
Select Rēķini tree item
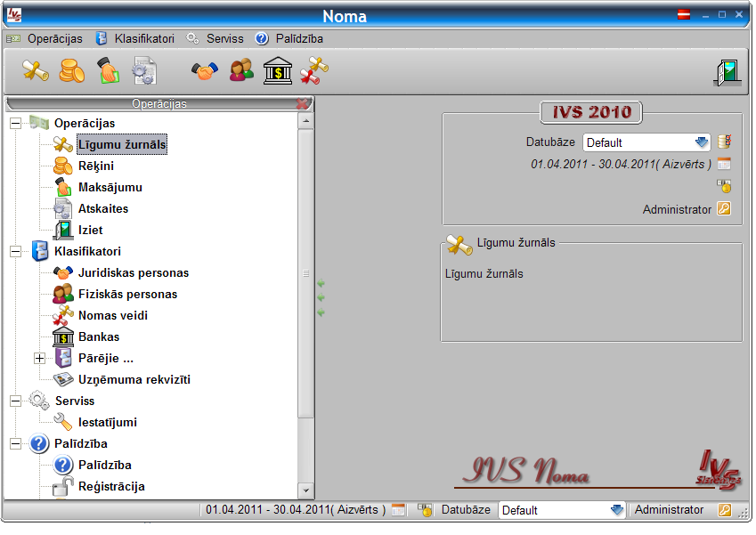pyautogui.click(x=96, y=166)
